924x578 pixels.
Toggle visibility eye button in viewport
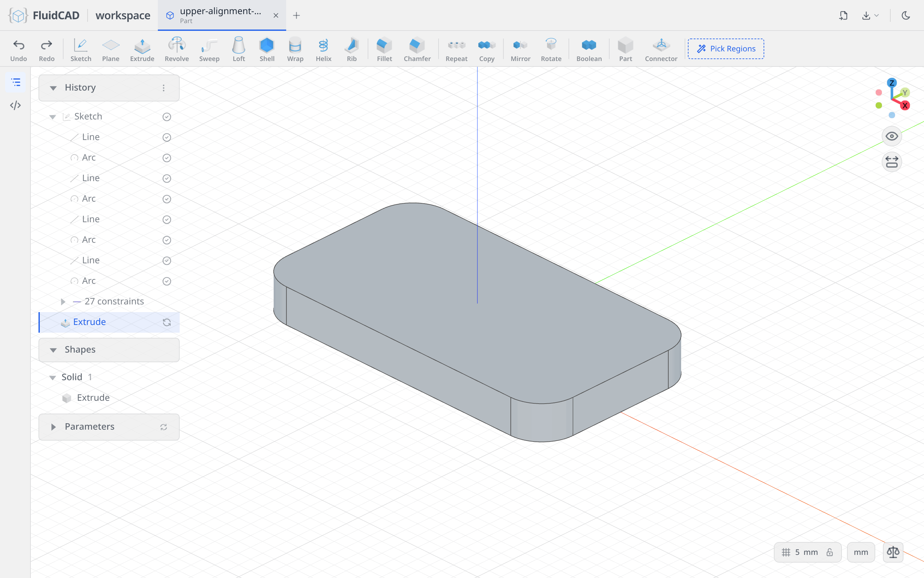892,136
